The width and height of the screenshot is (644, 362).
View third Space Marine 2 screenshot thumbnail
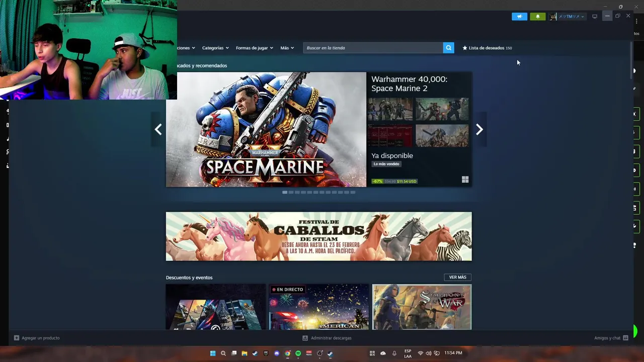(x=390, y=136)
